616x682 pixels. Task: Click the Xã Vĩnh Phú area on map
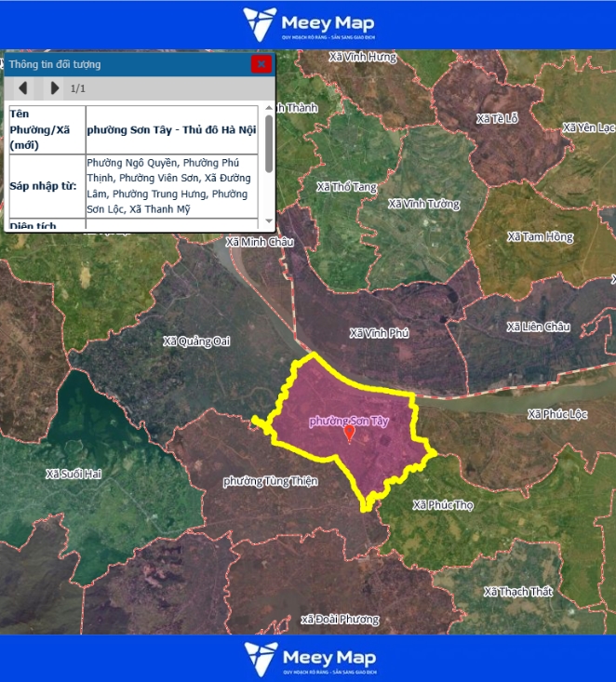pyautogui.click(x=380, y=333)
